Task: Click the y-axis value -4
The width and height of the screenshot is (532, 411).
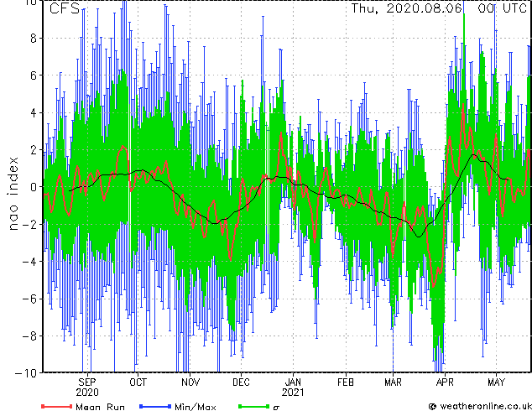Action: click(29, 262)
